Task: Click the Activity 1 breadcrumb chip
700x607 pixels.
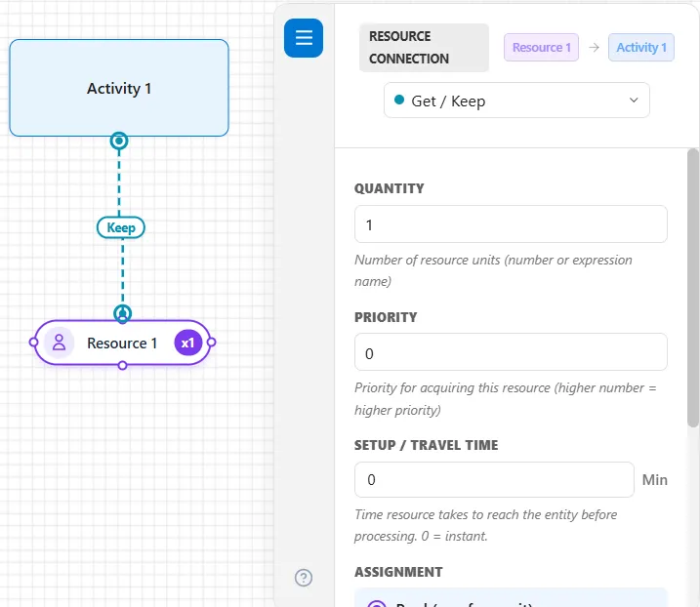Action: pos(641,47)
